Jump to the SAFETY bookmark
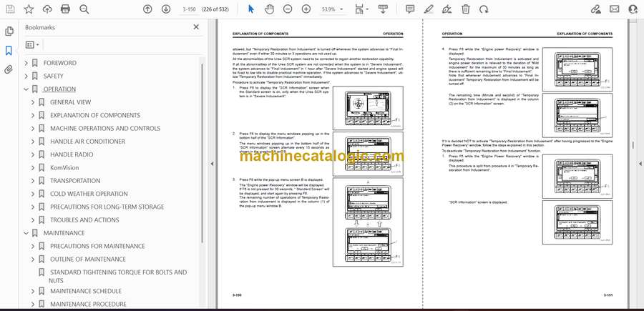The height and width of the screenshot is (311, 644). [54, 76]
